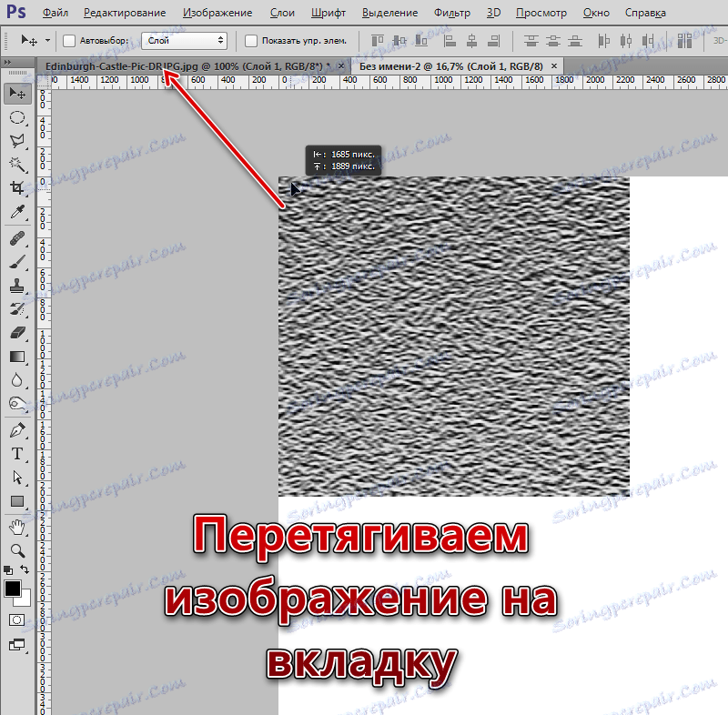Expand the toolbox with the double-arrow
This screenshot has height=715, width=728.
pos(7,62)
